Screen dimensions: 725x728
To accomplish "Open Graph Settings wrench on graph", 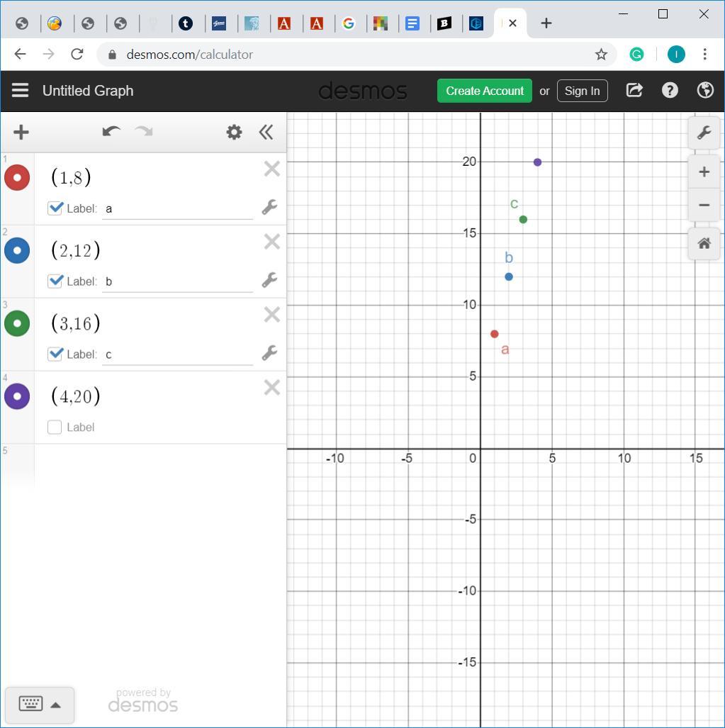I will click(704, 133).
